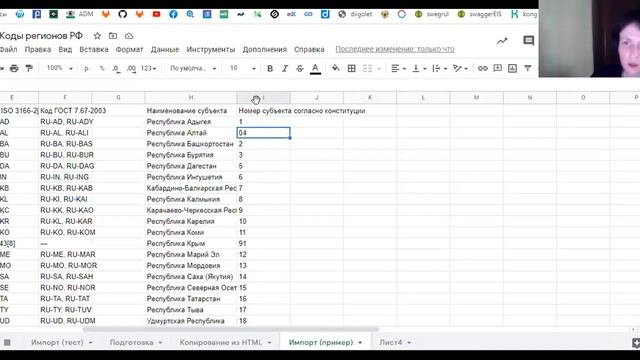Decrease decimal places button

coord(116,69)
